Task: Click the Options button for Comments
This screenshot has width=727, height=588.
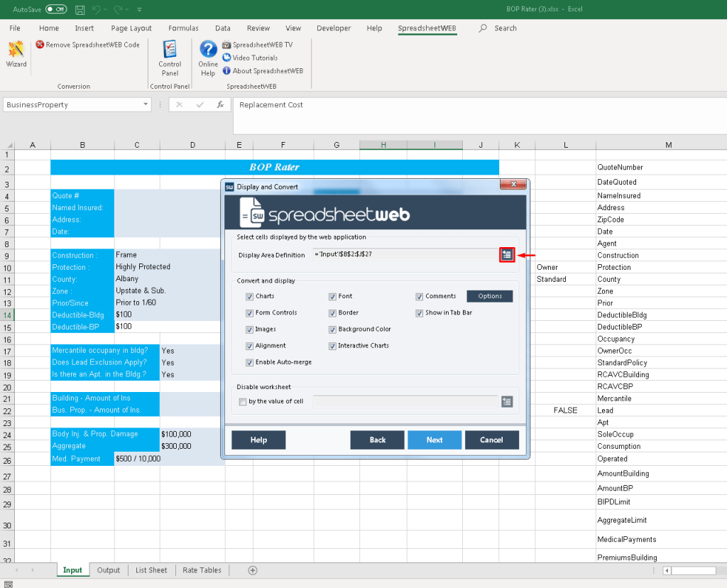Action: (490, 296)
